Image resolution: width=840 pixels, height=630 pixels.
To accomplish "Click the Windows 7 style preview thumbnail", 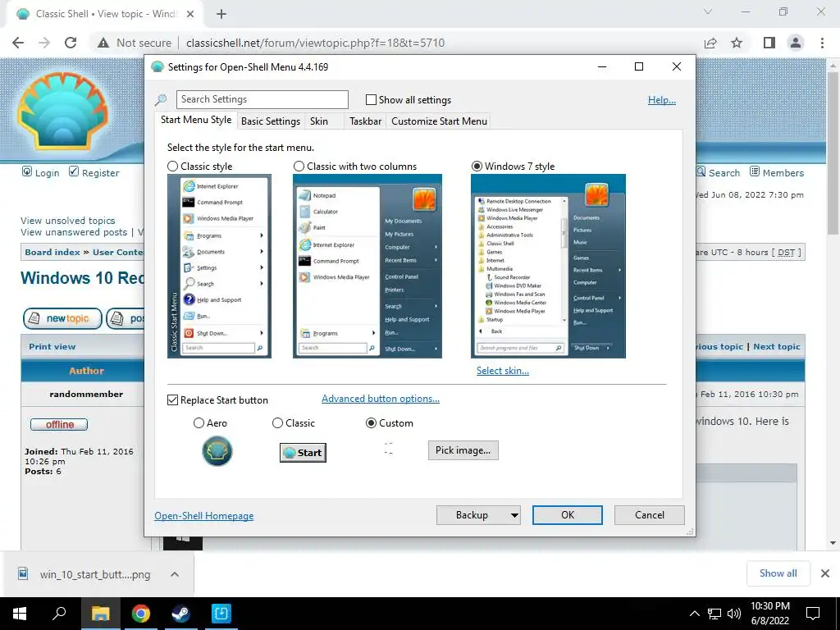I will click(x=548, y=267).
